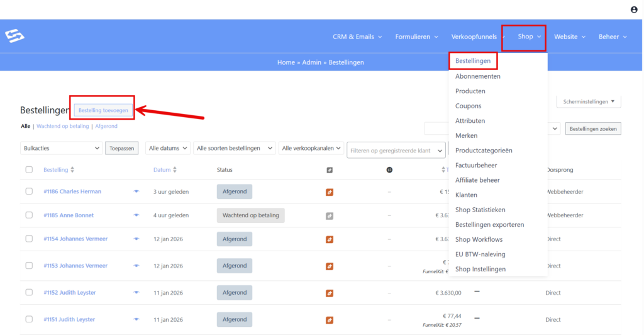
Task: Preview order #1186 Charles Herman eye icon
Action: [136, 191]
